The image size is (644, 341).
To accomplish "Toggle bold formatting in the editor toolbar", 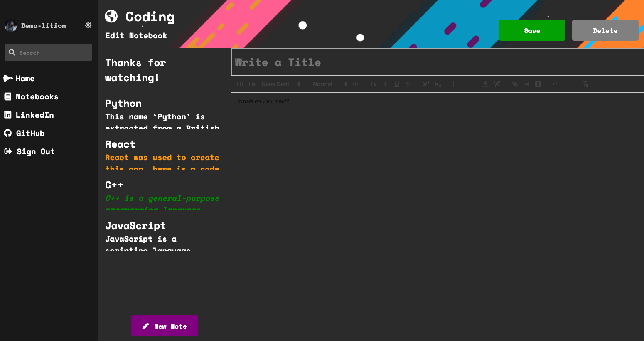I will pyautogui.click(x=373, y=84).
